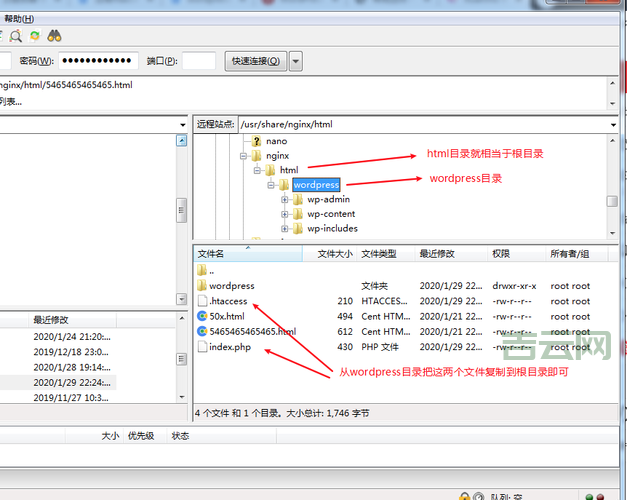This screenshot has height=500, width=627.
Task: Select local row dated 2020/1/24 21:20
Action: [72, 337]
